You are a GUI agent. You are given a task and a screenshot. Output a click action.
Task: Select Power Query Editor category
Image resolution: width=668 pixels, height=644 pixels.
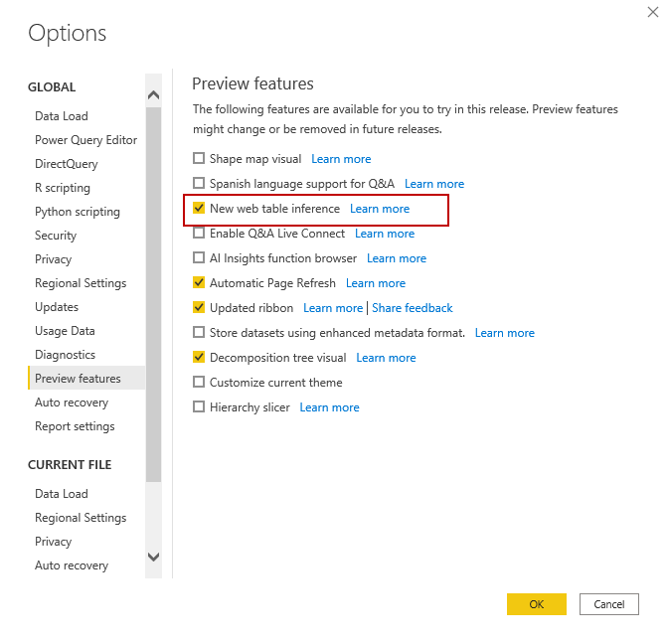(x=85, y=140)
